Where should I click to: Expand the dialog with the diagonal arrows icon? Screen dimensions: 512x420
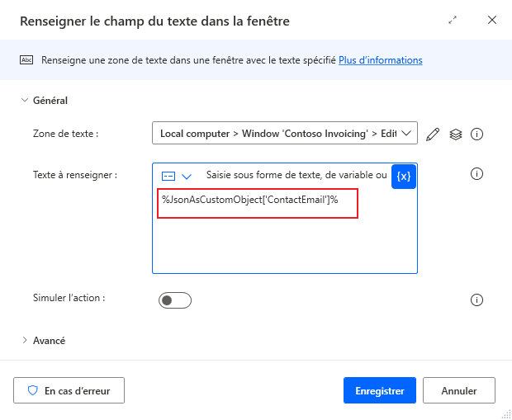[x=453, y=21]
